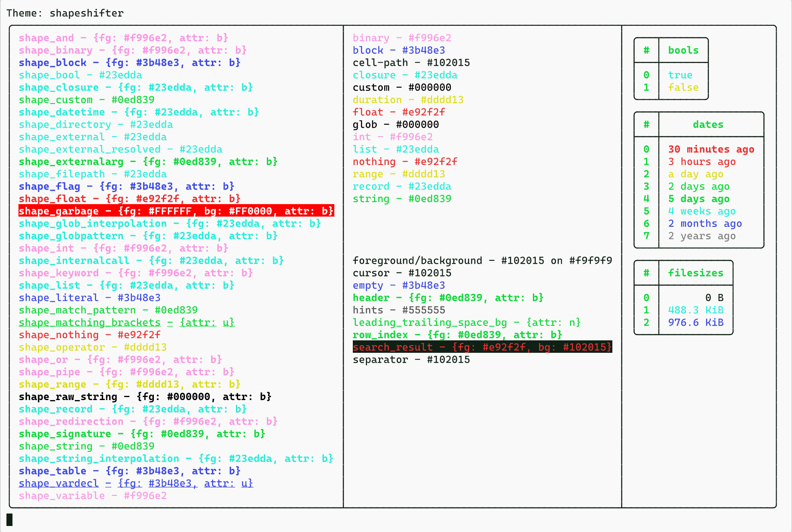Click the shape_signature line
Image resolution: width=792 pixels, height=532 pixels.
142,434
